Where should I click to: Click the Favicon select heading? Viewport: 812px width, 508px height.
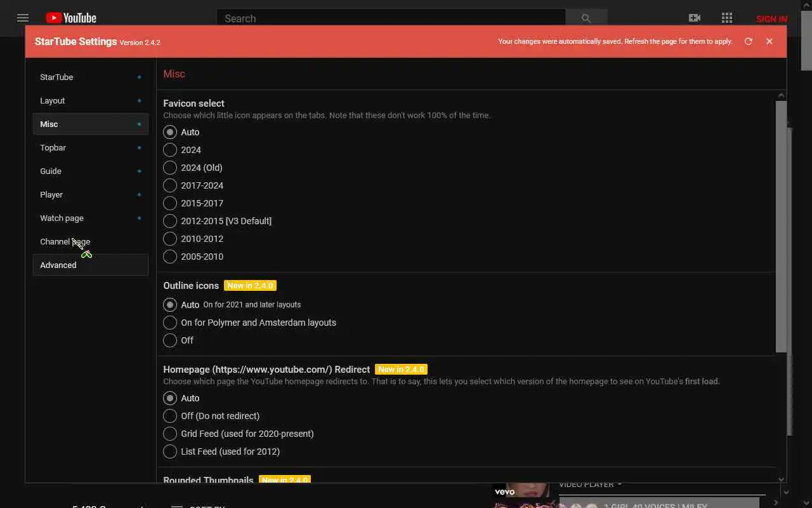click(x=193, y=103)
